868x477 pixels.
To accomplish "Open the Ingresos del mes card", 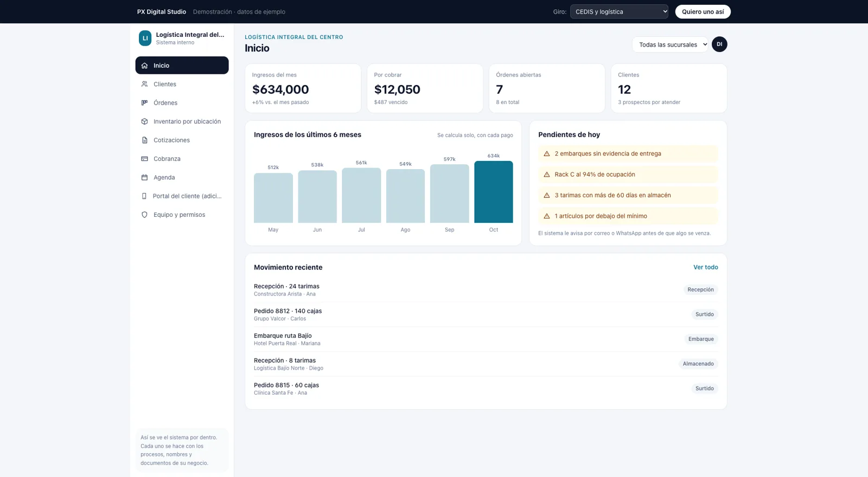I will coord(303,88).
